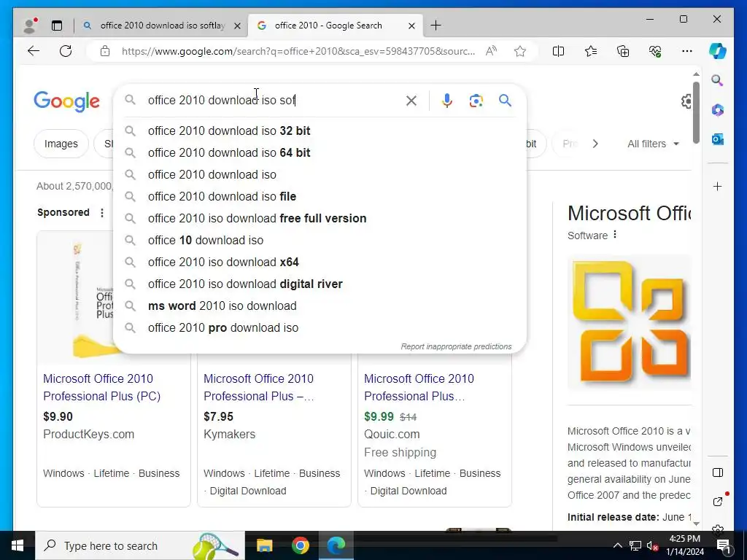Start a voice search with the microphone
Screen dimensions: 747x560
[x=447, y=101]
